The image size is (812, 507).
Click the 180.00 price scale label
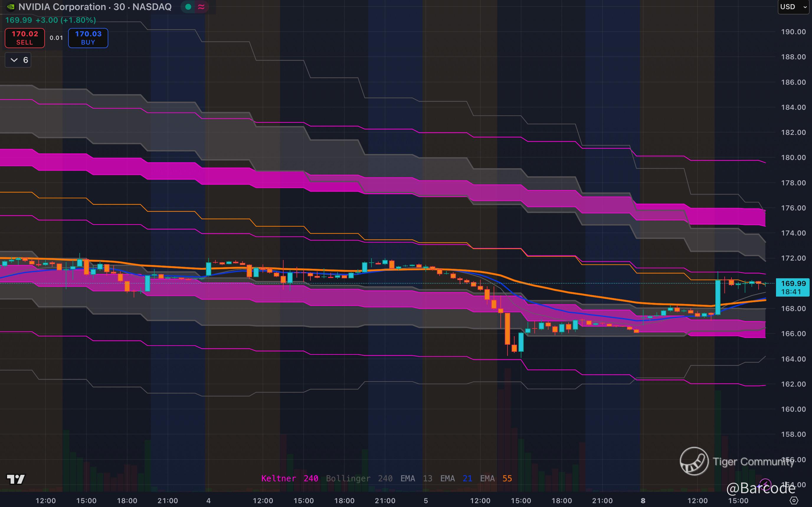pyautogui.click(x=793, y=158)
